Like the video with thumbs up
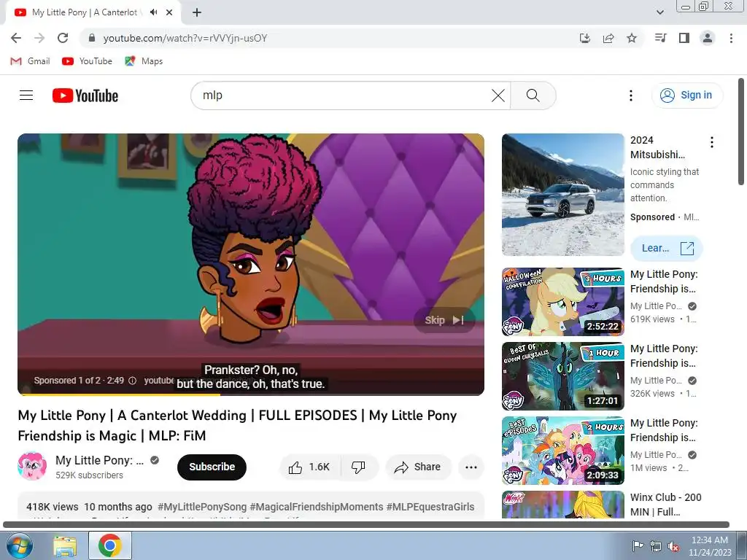 click(x=310, y=467)
